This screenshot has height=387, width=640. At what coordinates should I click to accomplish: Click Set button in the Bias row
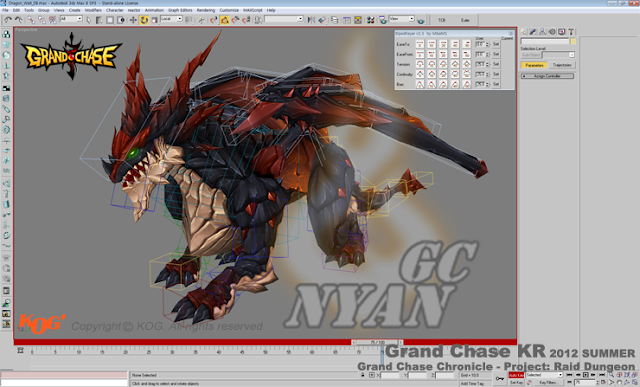point(496,84)
